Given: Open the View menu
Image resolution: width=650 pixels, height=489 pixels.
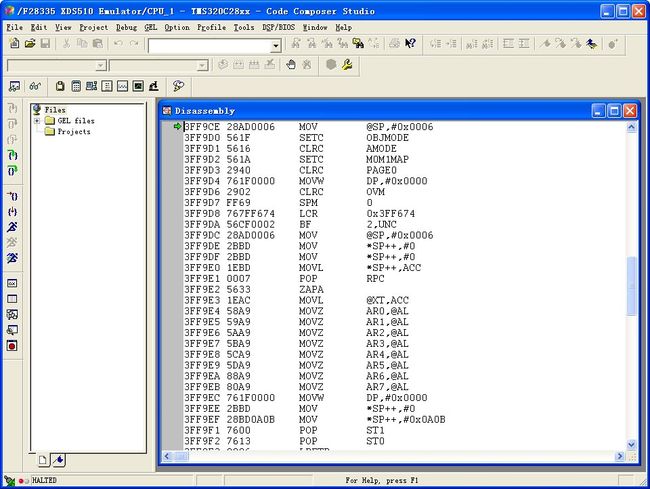Looking at the screenshot, I should click(63, 27).
